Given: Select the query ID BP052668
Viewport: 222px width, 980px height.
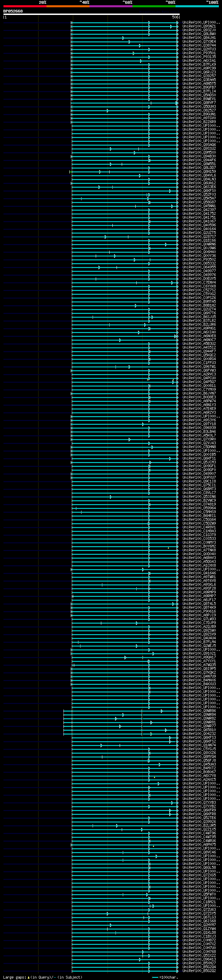Looking at the screenshot, I should pyautogui.click(x=13, y=11).
